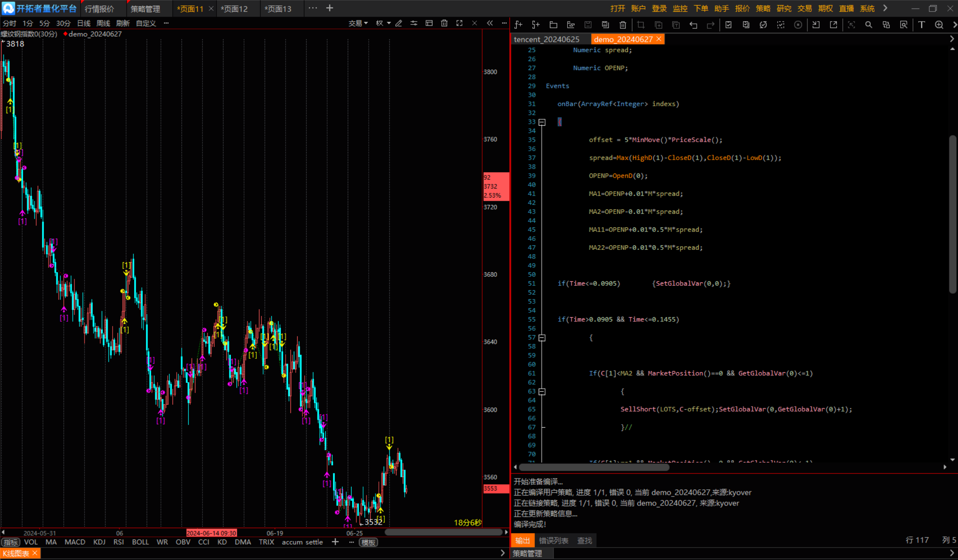958x560 pixels.
Task: Click the compile-all check icon
Action: (746, 25)
